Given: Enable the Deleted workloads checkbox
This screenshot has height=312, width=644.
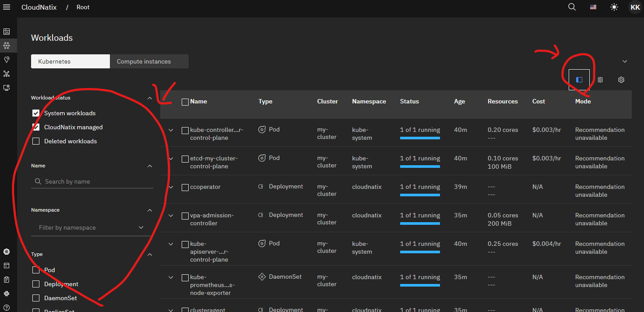Looking at the screenshot, I should [x=36, y=141].
